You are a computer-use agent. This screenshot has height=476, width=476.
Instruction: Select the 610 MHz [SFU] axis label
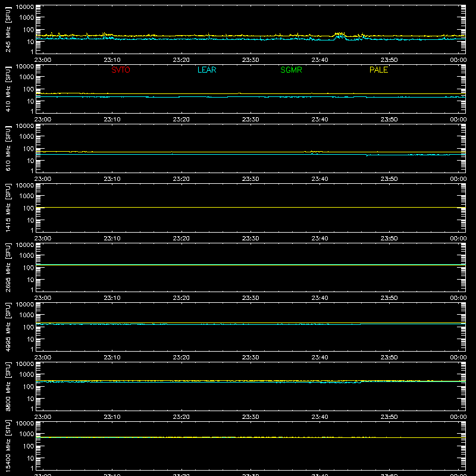[x=8, y=148]
